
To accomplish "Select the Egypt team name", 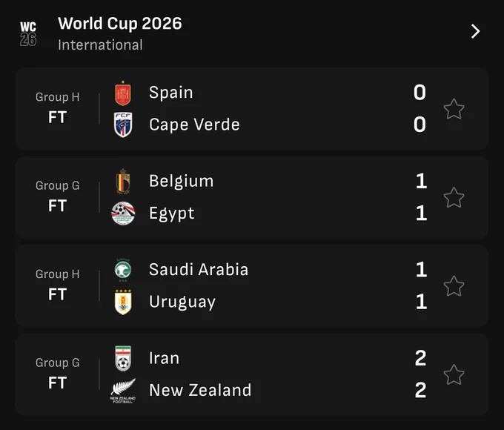I will click(x=172, y=214).
